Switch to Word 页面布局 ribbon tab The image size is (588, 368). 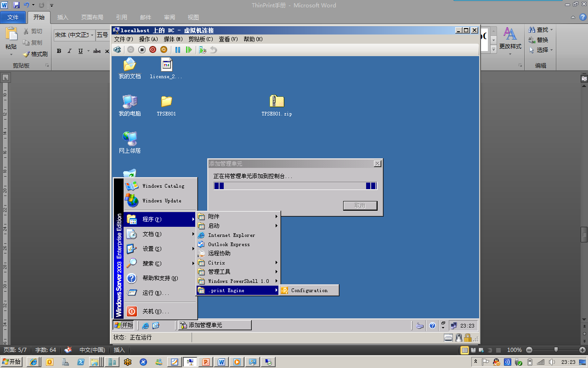click(92, 17)
